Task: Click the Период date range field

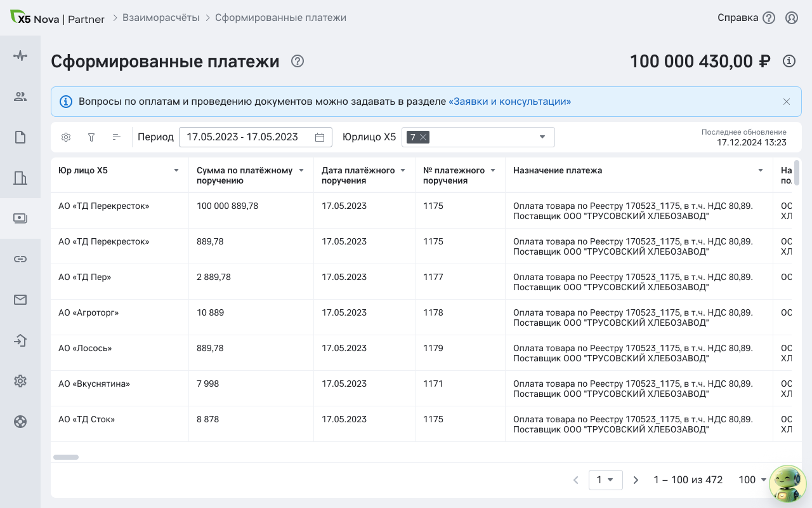Action: point(255,137)
